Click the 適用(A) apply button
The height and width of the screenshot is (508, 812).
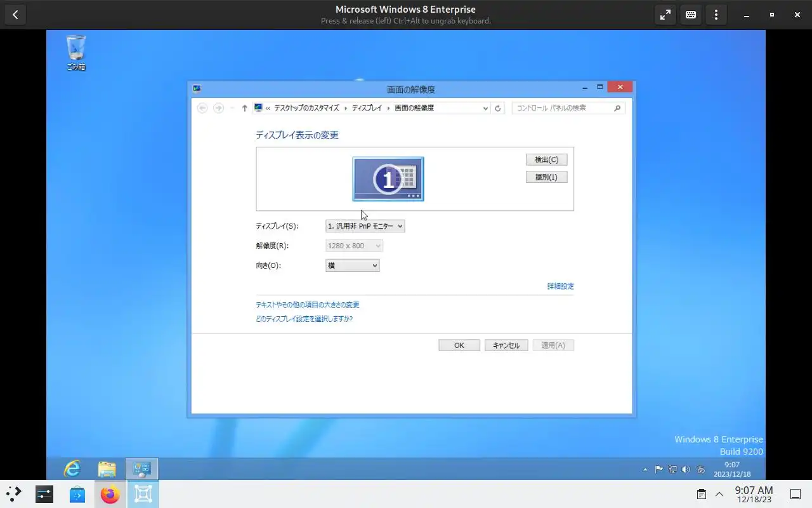pos(553,345)
